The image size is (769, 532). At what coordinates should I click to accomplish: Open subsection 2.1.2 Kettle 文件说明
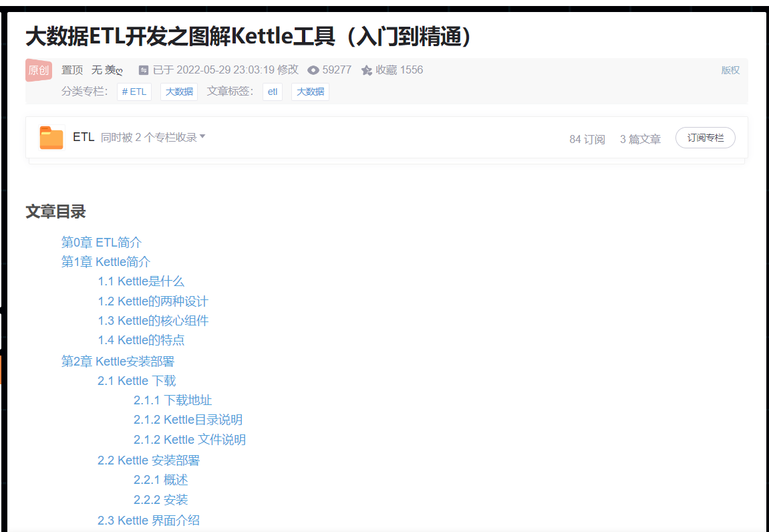coord(190,440)
